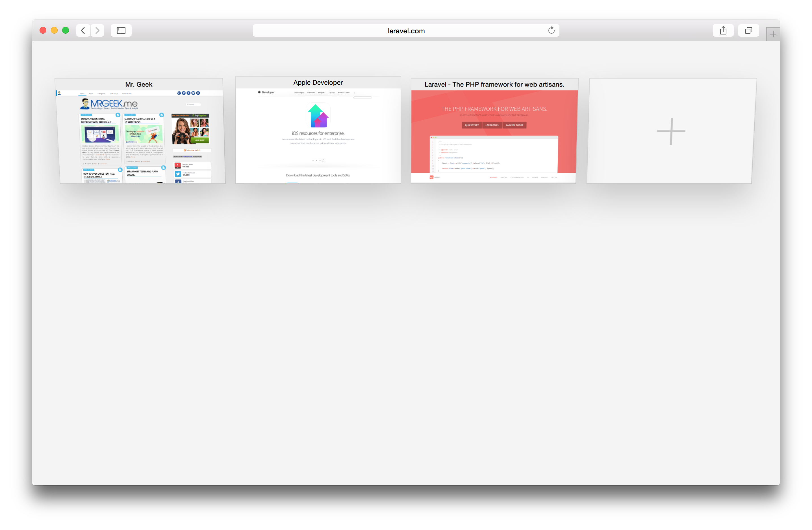
Task: Click the Laravel Forge button in the Laravel preview
Action: [x=514, y=125]
